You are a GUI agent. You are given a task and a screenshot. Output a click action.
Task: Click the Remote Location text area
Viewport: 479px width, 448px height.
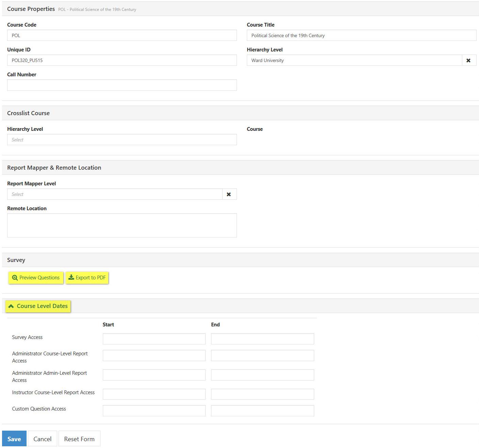point(122,226)
